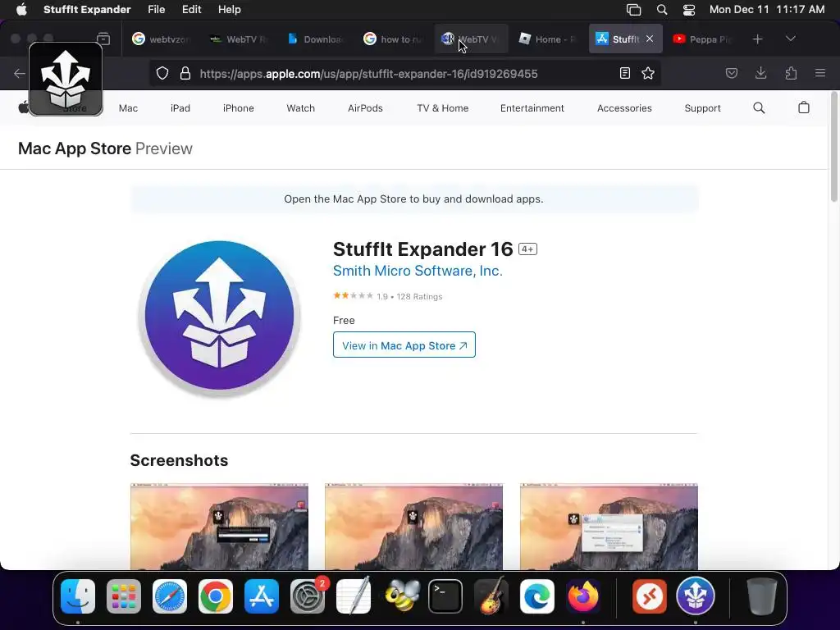Switch to the Download tab
This screenshot has width=840, height=630.
(315, 39)
